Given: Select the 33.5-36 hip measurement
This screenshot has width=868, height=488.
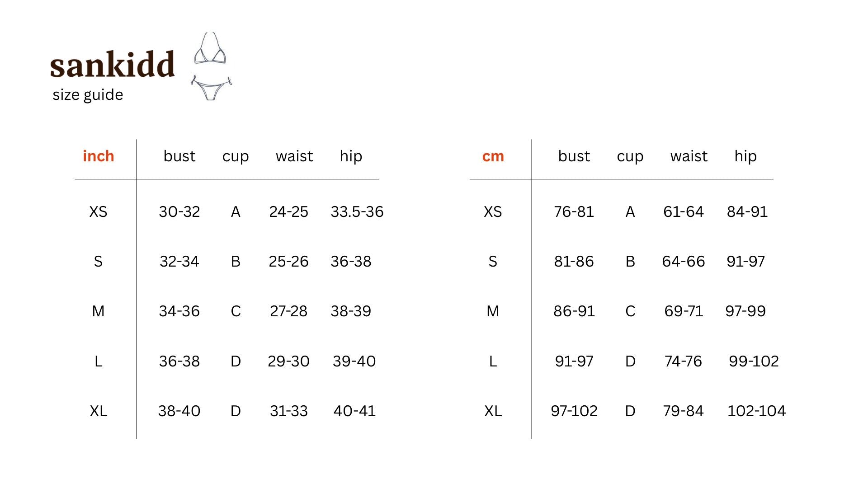Looking at the screenshot, I should pyautogui.click(x=357, y=212).
